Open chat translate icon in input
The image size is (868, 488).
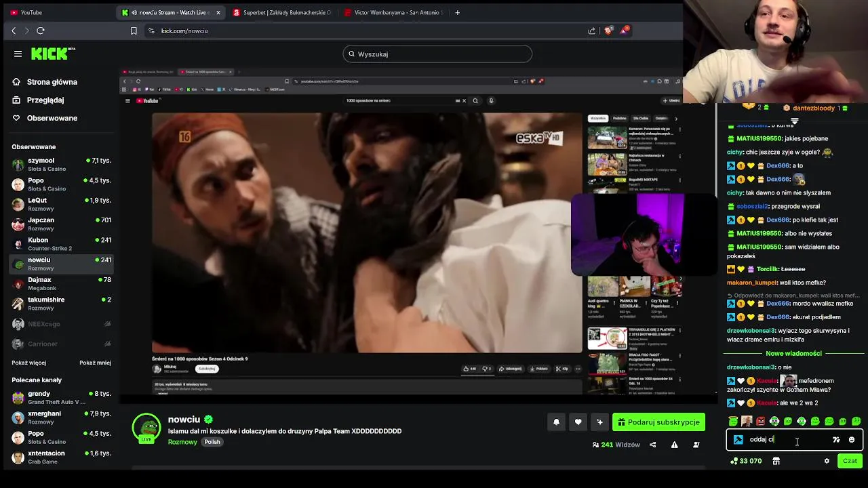tap(836, 440)
